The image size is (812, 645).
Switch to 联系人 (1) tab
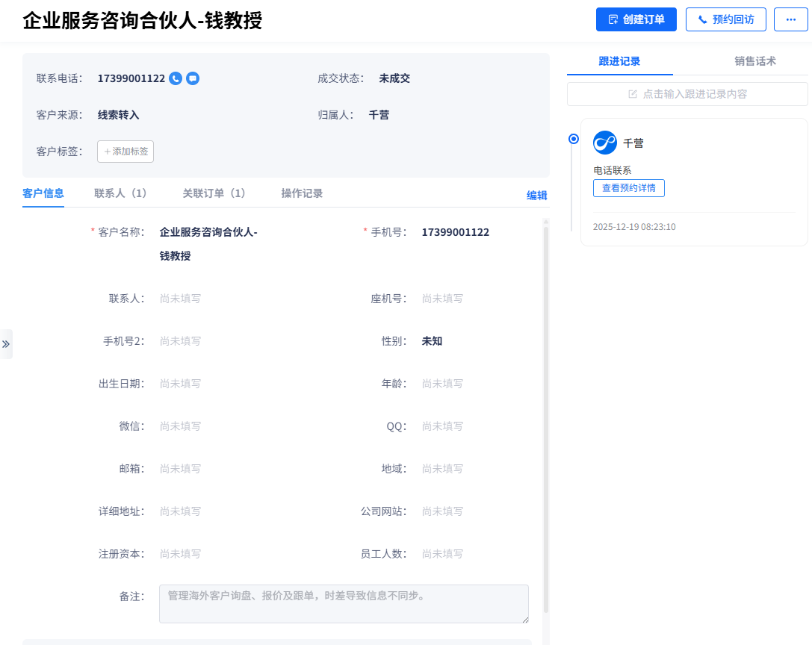pyautogui.click(x=120, y=193)
